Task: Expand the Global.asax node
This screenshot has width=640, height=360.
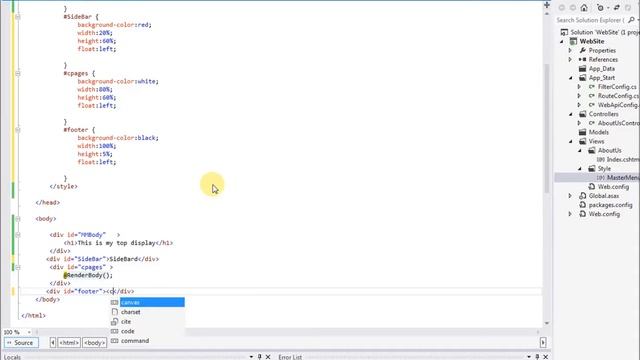Action: coord(571,196)
